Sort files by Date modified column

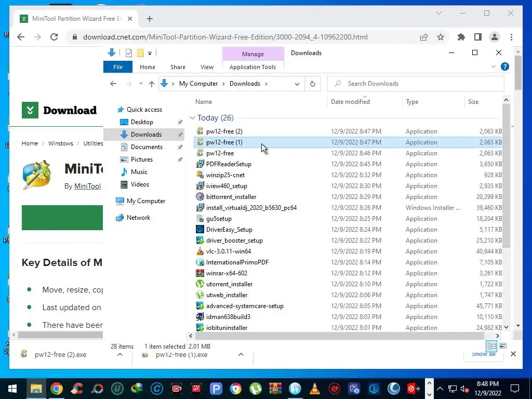[x=350, y=102]
